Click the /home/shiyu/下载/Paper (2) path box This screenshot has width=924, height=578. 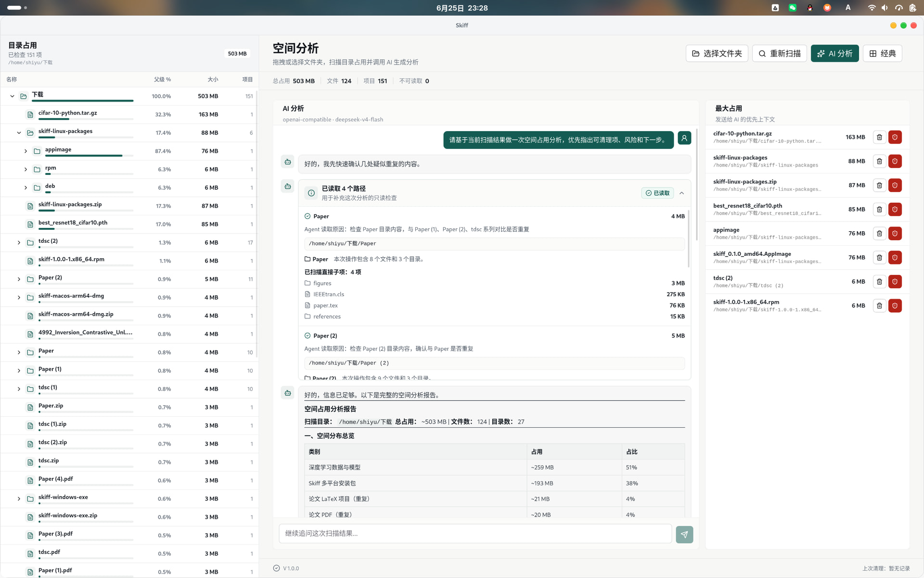494,363
